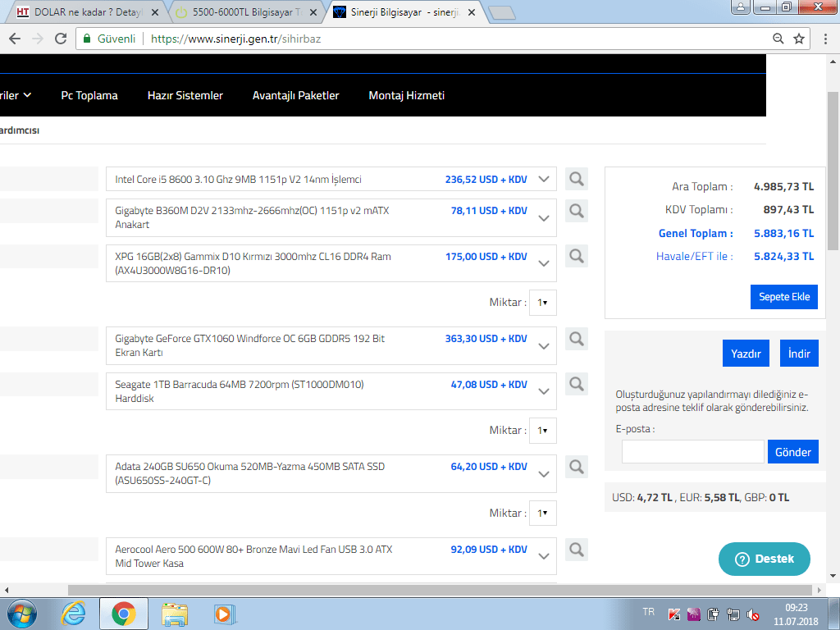
Task: Close the DOLAR ne kadar tab
Action: (x=155, y=12)
